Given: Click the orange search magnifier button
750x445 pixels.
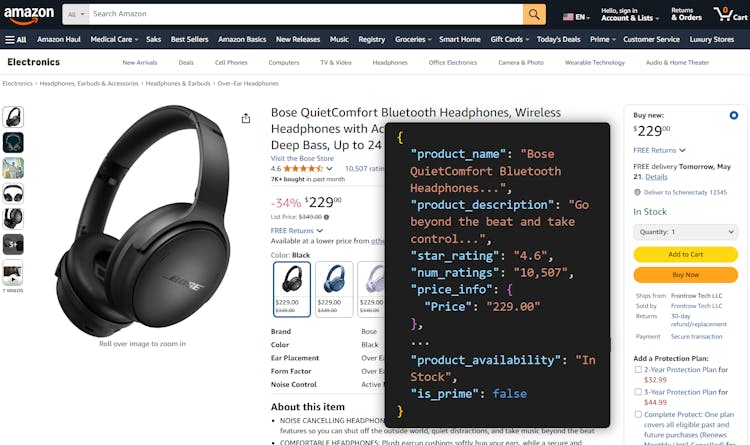Looking at the screenshot, I should tap(534, 14).
